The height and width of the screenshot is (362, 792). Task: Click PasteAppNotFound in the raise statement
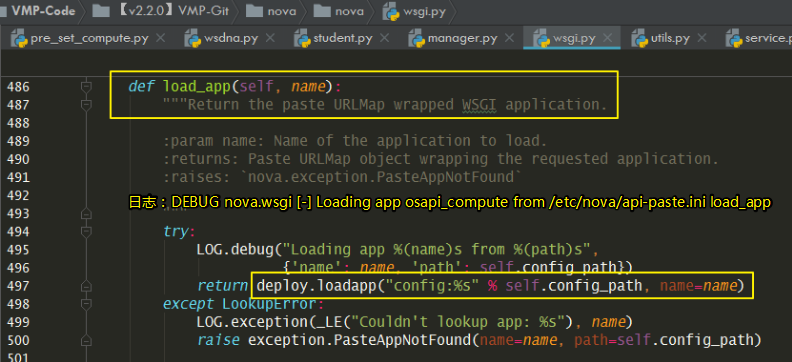tap(402, 340)
